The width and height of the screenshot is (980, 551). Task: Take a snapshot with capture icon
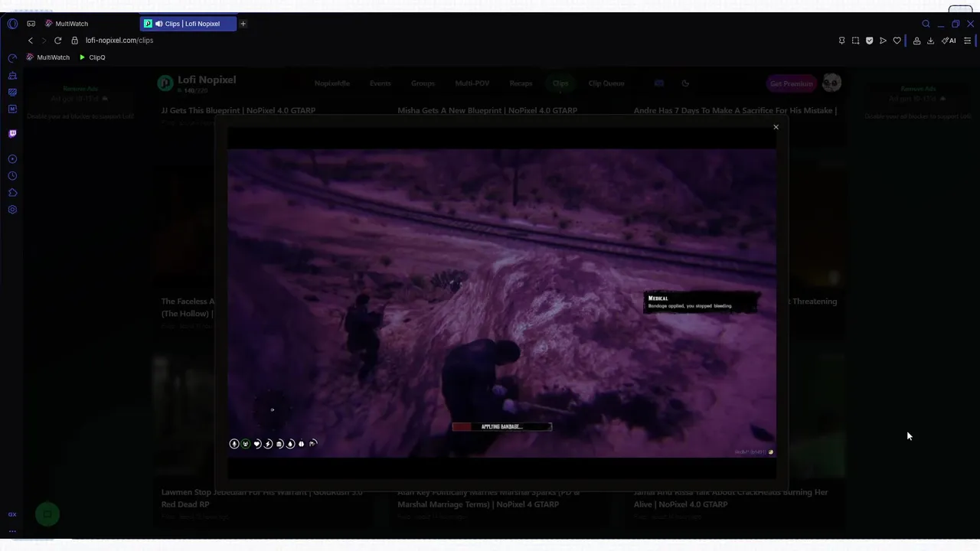coord(855,41)
